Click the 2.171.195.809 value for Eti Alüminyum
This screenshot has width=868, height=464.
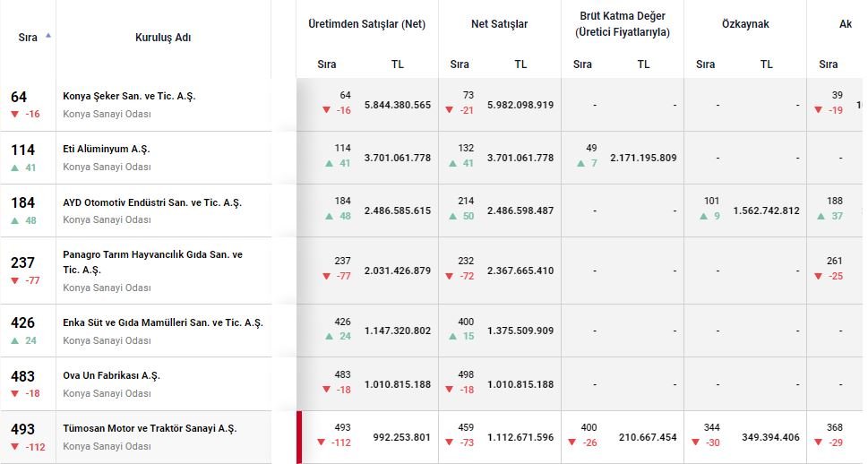(x=643, y=158)
